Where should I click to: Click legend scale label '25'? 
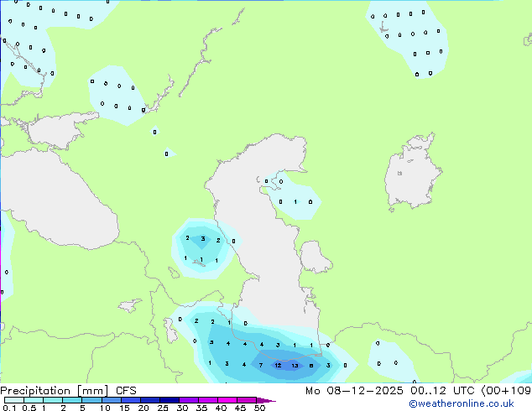[x=163, y=408]
